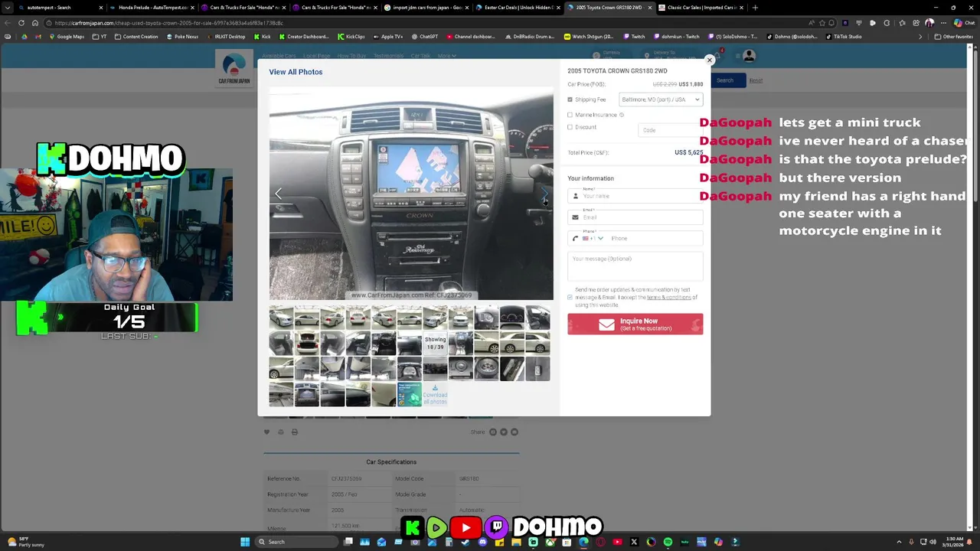Open Windows Start button

(245, 542)
